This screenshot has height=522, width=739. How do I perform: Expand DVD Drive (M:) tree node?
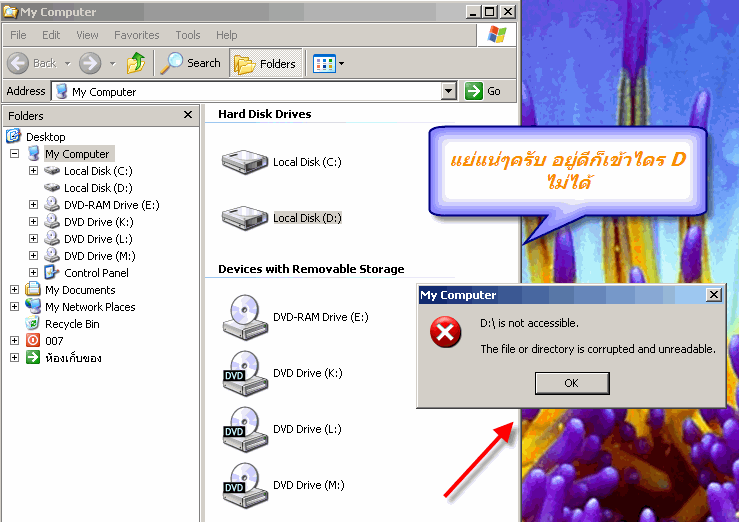click(33, 255)
